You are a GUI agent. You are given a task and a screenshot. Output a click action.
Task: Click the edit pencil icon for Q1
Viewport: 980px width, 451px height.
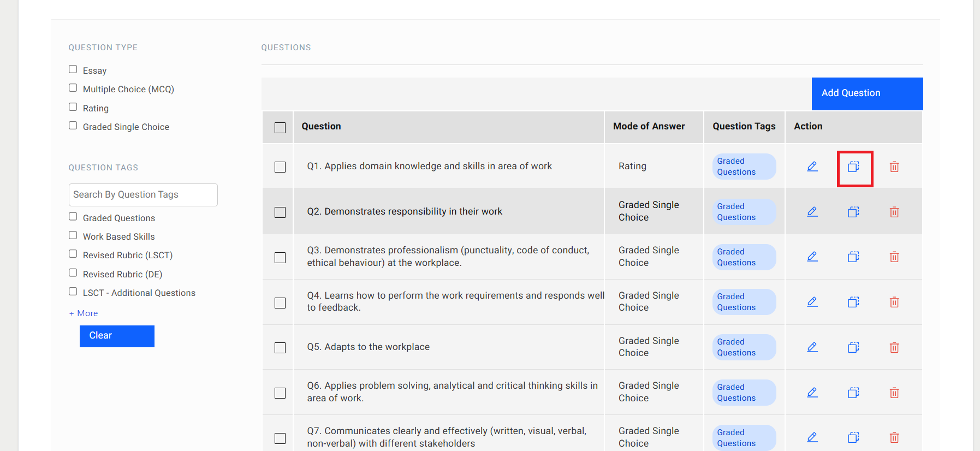(x=812, y=167)
